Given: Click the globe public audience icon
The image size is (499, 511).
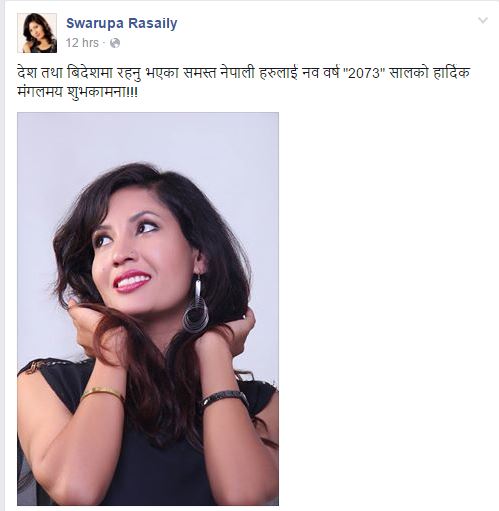Looking at the screenshot, I should tap(115, 43).
